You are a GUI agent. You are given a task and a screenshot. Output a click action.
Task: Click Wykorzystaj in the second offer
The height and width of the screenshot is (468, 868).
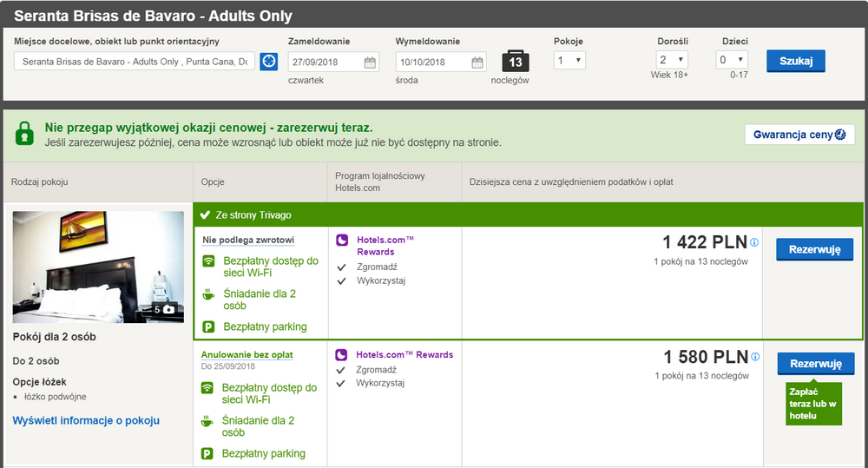pyautogui.click(x=380, y=383)
